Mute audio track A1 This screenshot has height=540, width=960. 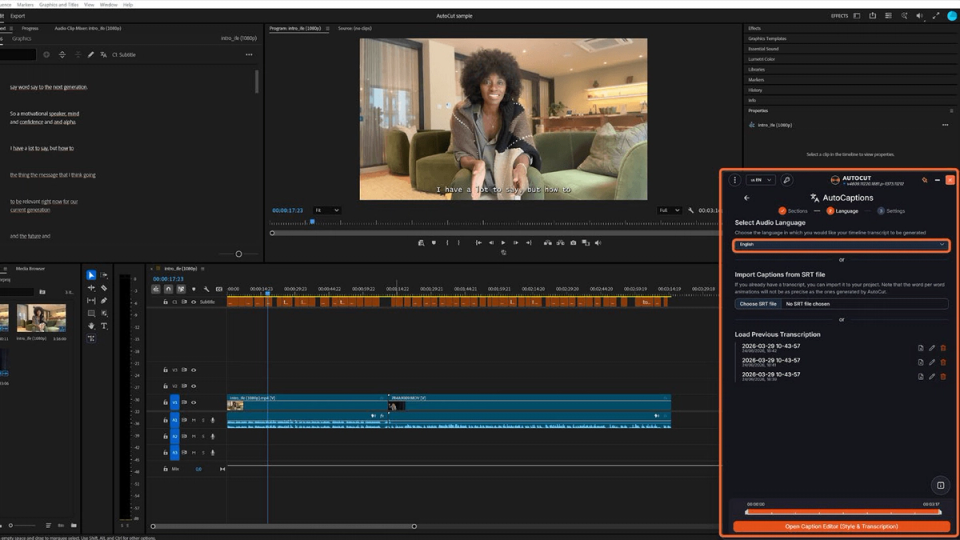[x=193, y=420]
